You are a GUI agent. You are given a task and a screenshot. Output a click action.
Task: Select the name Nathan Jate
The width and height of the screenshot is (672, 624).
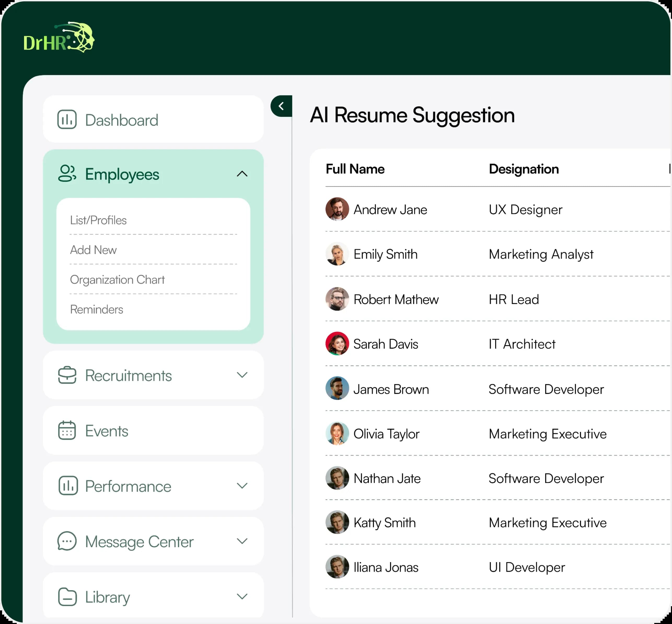point(387,478)
